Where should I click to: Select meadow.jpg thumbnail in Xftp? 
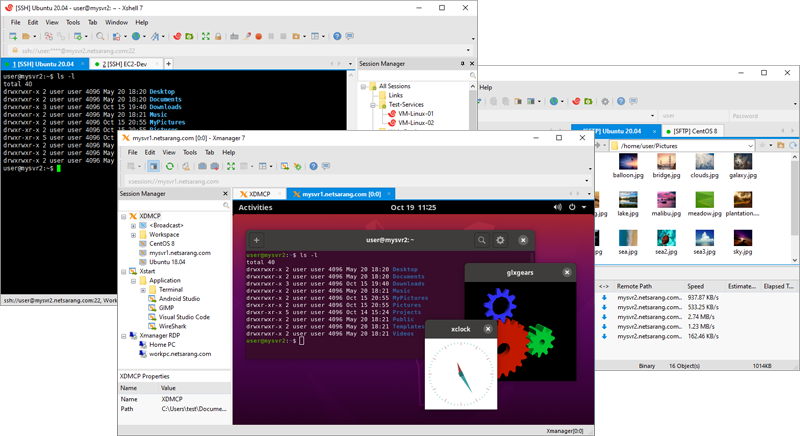click(x=705, y=200)
